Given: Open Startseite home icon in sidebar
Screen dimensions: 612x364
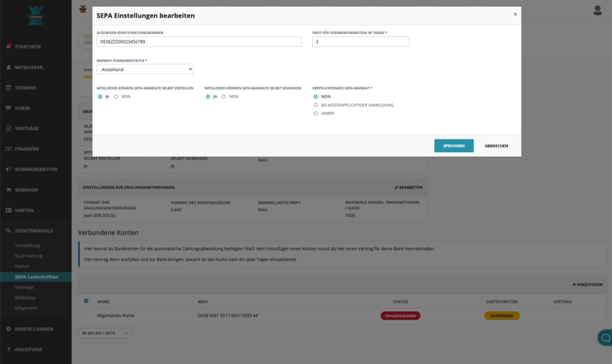Looking at the screenshot, I should [x=9, y=46].
